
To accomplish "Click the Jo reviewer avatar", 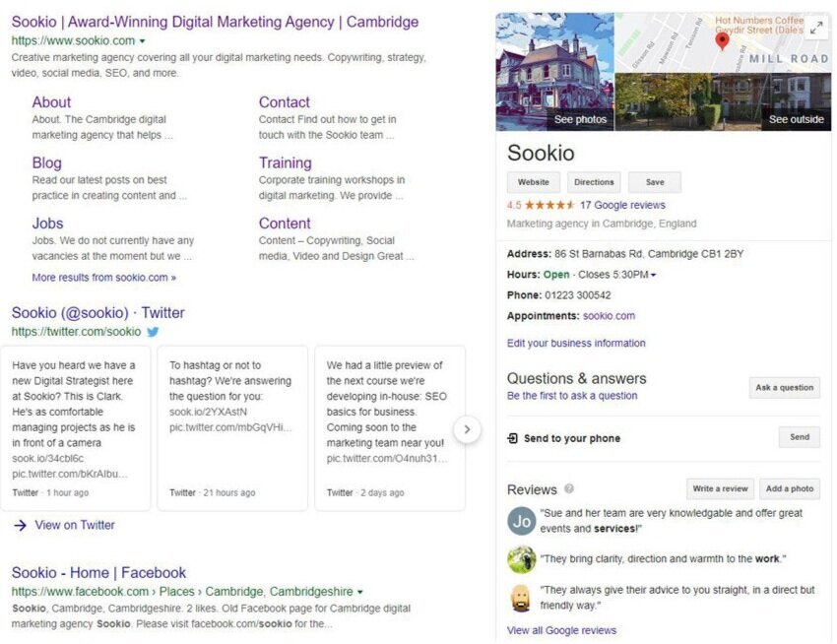I will (521, 521).
